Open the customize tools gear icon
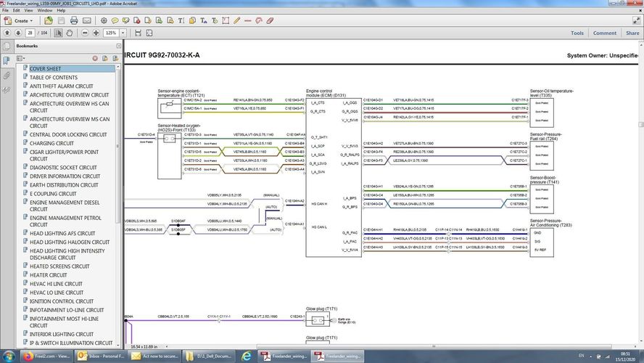 tap(104, 20)
